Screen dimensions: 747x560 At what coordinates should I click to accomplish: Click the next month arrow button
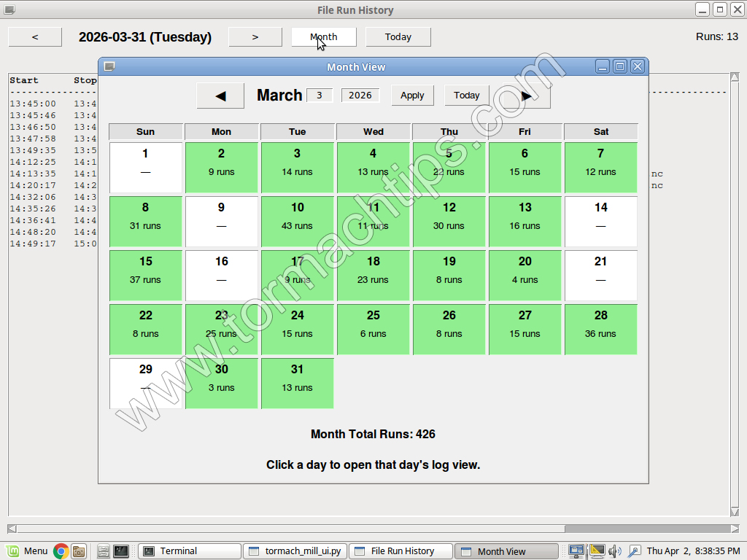(x=527, y=96)
